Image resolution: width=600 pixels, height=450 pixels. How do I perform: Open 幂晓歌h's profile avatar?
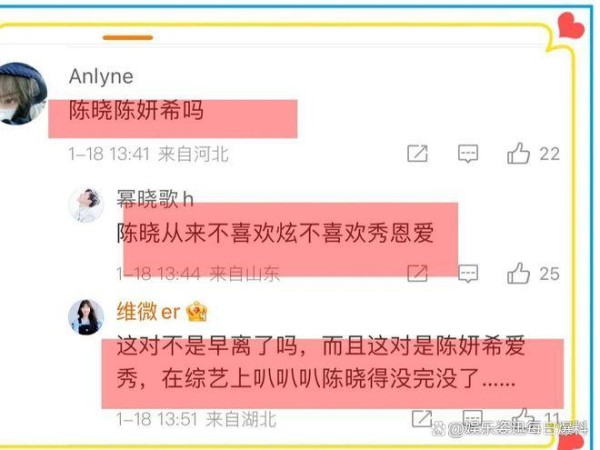coord(86,205)
